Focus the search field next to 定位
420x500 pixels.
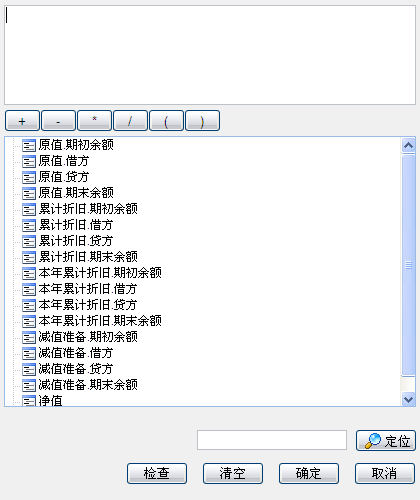coord(272,440)
